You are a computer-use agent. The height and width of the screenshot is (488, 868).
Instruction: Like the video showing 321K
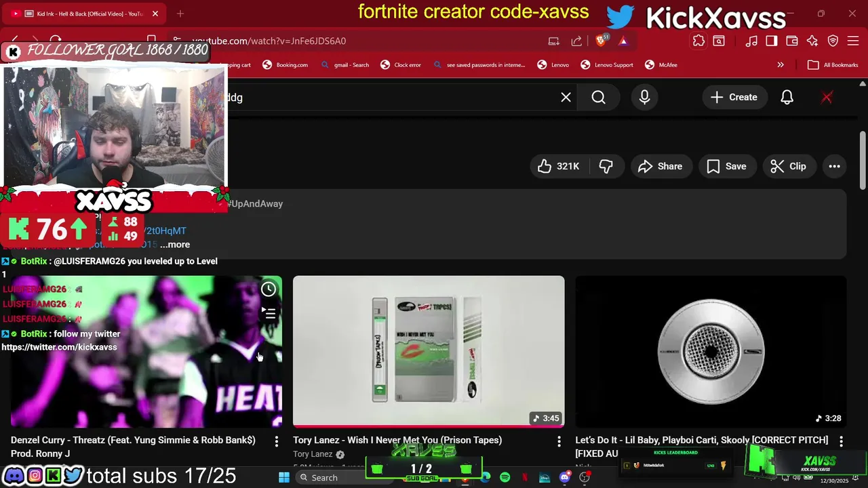(559, 166)
